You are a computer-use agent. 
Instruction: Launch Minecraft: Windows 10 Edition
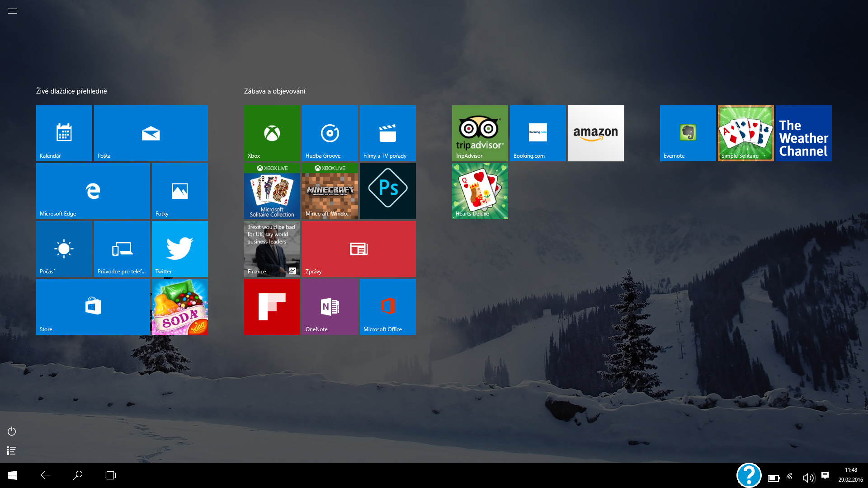tap(330, 191)
